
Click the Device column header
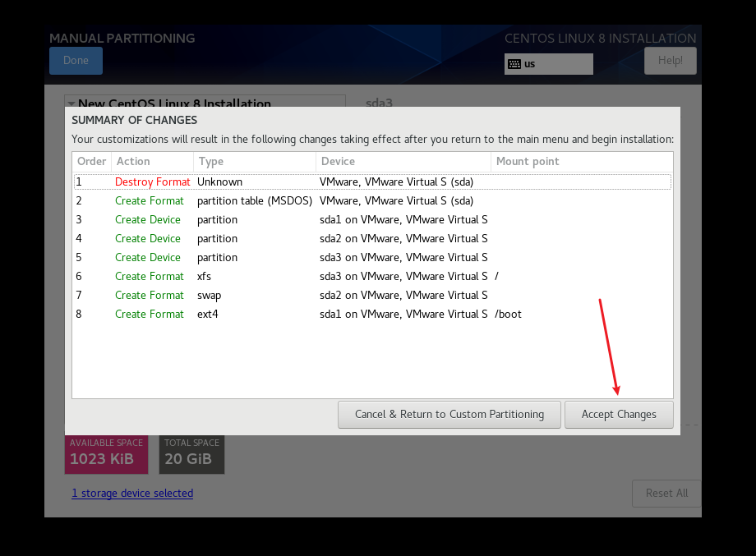pos(403,162)
